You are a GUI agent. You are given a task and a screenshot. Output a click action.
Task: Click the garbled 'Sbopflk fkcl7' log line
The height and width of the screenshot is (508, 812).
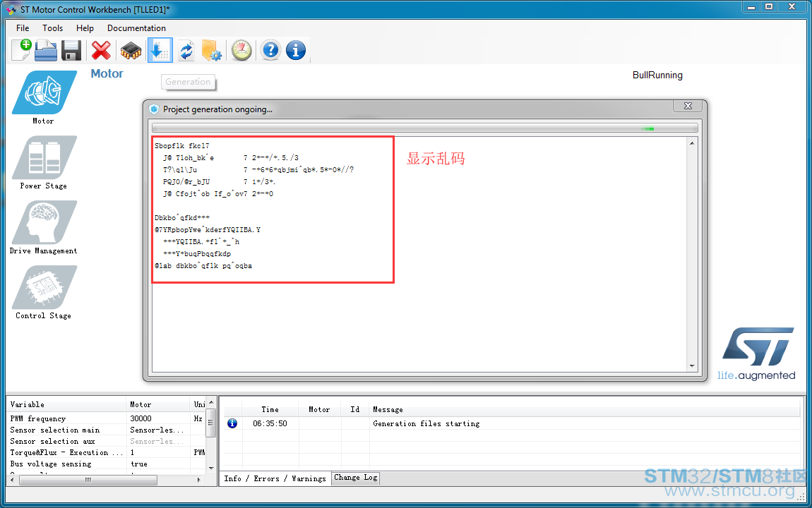(x=181, y=146)
